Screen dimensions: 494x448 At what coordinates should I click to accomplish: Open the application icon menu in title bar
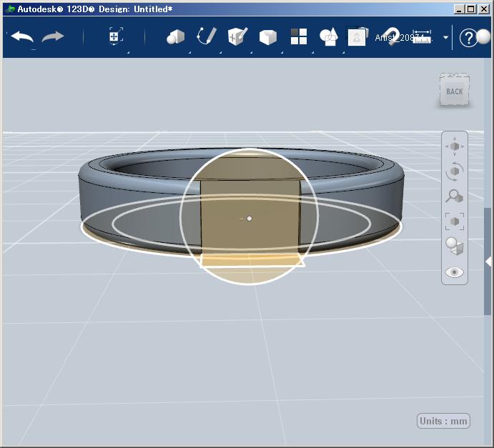click(x=10, y=9)
